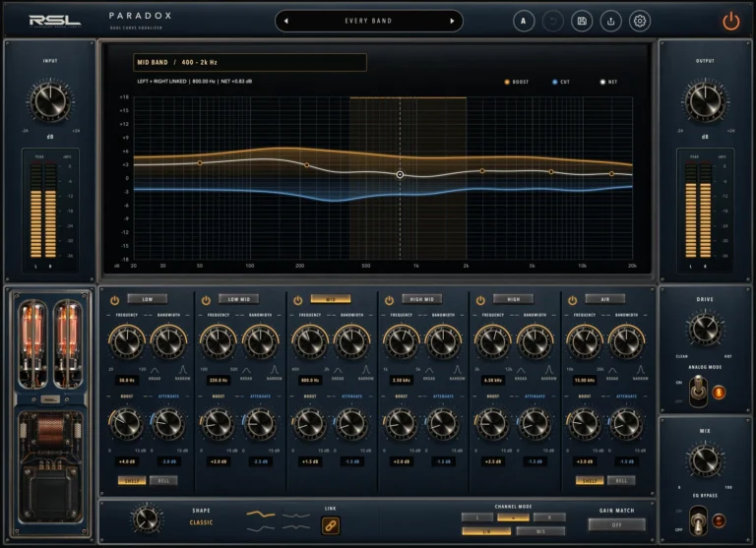Image resolution: width=756 pixels, height=548 pixels.
Task: Select the MID band label tab
Action: pyautogui.click(x=331, y=299)
